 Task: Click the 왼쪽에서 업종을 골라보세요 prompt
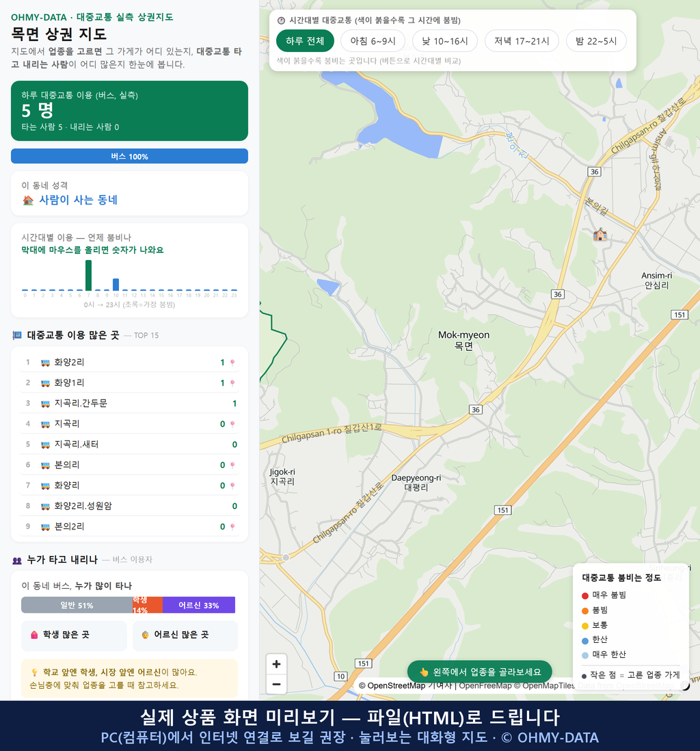480,672
